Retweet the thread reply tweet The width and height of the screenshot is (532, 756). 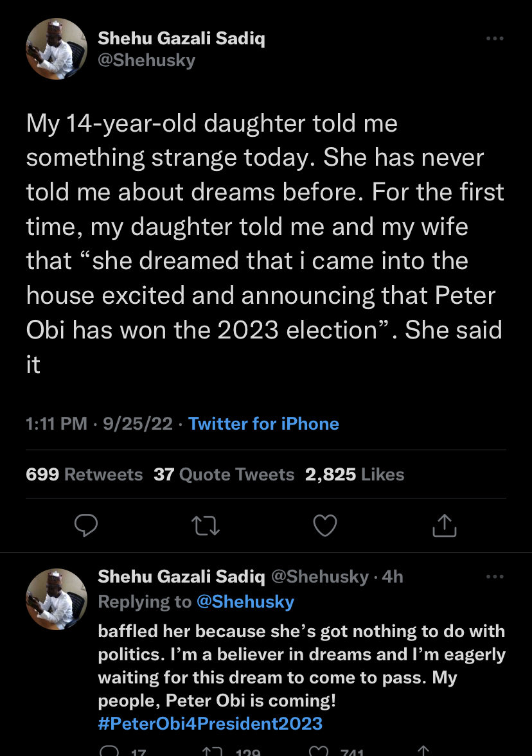(213, 751)
